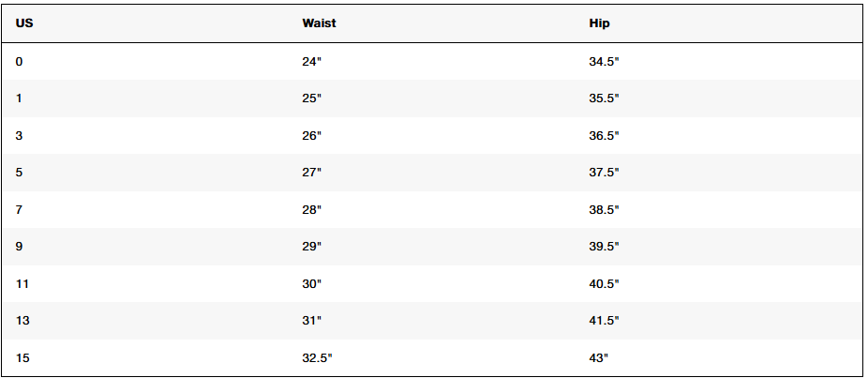This screenshot has height=378, width=868.
Task: Click the 32.5" waist measurement
Action: [317, 358]
